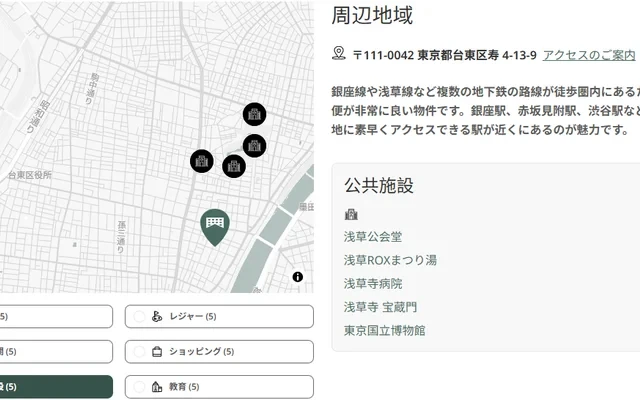Image resolution: width=640 pixels, height=400 pixels.
Task: Click the rightmost black building marker
Action: click(x=254, y=146)
